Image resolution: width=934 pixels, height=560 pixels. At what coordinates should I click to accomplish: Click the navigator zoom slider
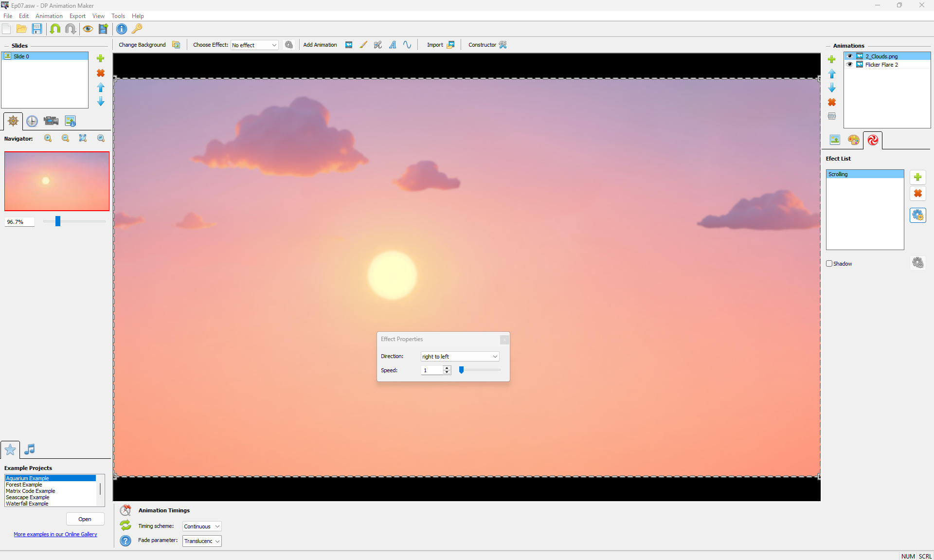point(58,221)
